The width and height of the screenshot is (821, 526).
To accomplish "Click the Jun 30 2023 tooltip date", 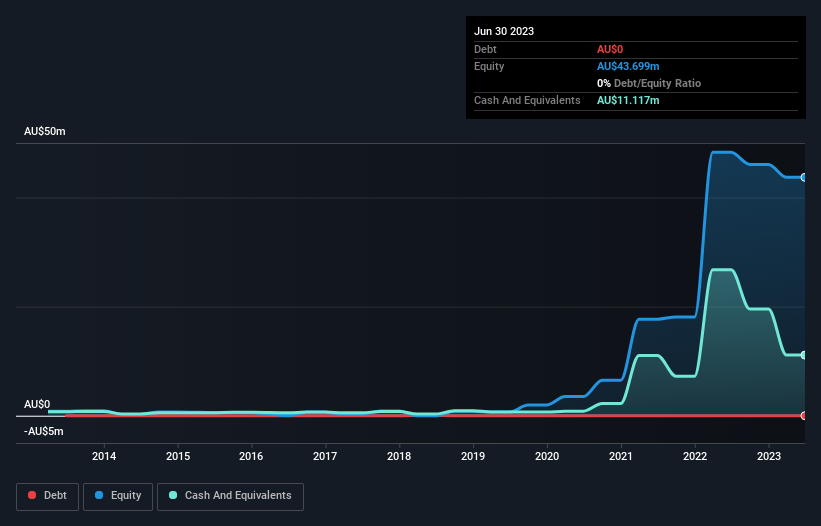I will [x=504, y=31].
